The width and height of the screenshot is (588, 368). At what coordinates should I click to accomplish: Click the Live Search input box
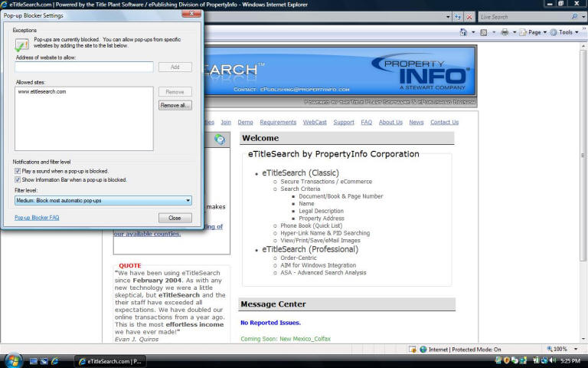click(524, 17)
